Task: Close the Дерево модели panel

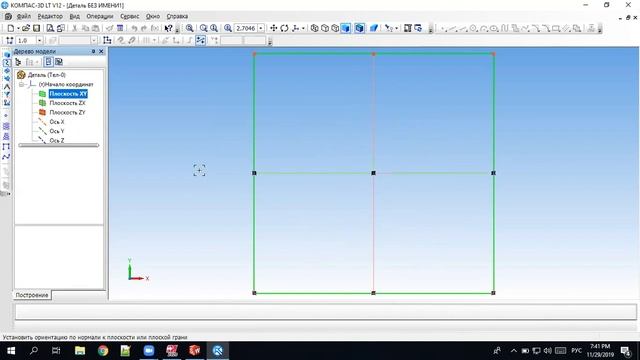Action: pyautogui.click(x=101, y=51)
